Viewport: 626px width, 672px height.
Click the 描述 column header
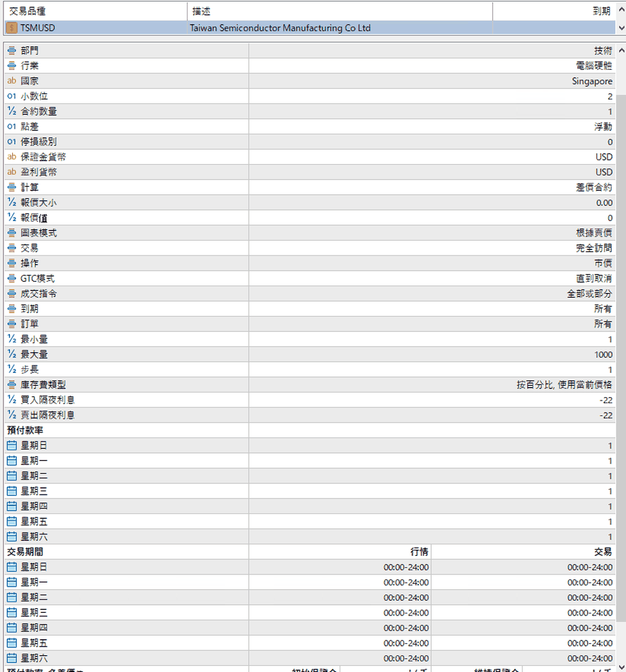coord(340,11)
